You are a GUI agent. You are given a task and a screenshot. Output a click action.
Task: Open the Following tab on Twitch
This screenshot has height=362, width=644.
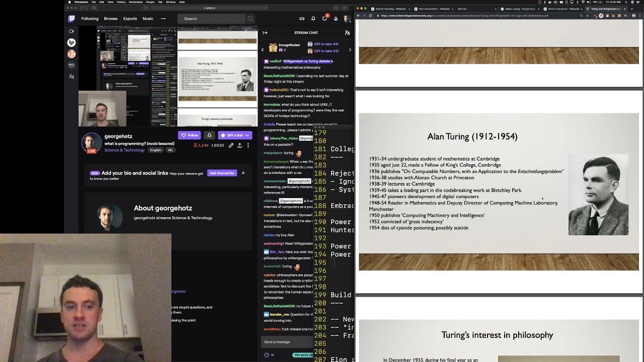tap(90, 19)
